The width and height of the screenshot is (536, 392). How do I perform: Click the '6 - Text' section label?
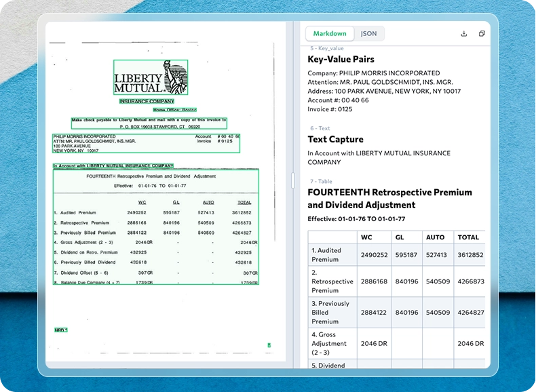320,128
